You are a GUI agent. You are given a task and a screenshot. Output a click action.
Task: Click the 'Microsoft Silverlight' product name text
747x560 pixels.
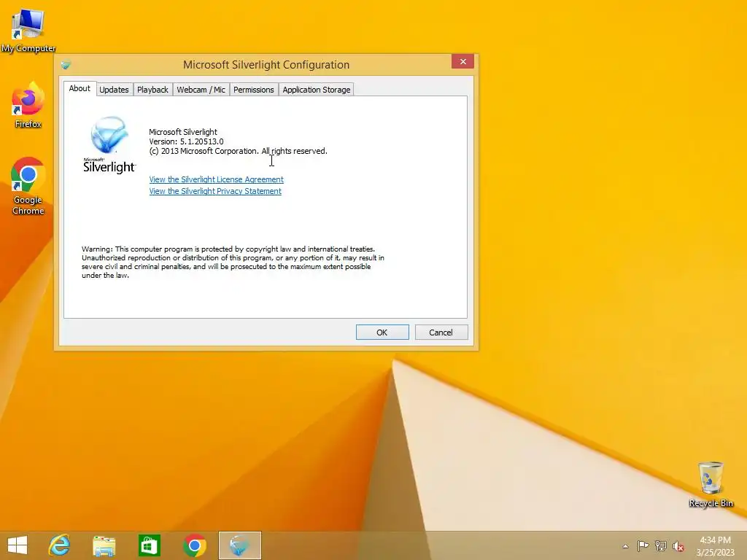[x=183, y=132]
